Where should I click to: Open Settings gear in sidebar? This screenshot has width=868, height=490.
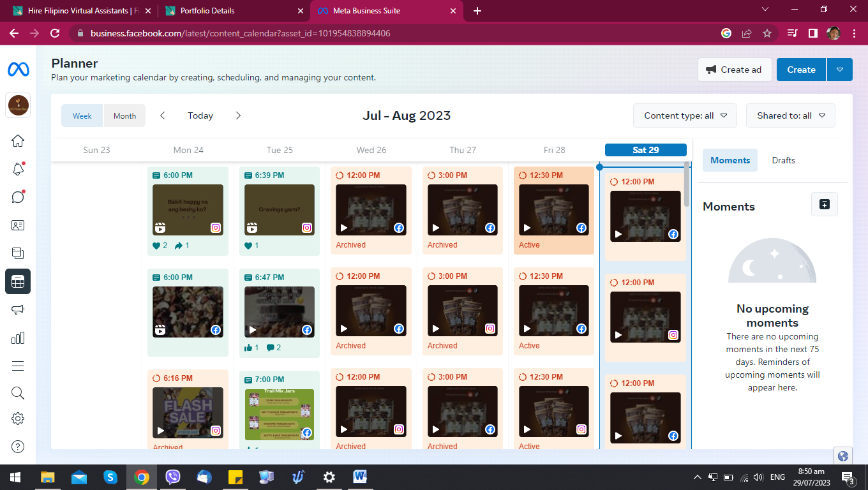click(18, 419)
